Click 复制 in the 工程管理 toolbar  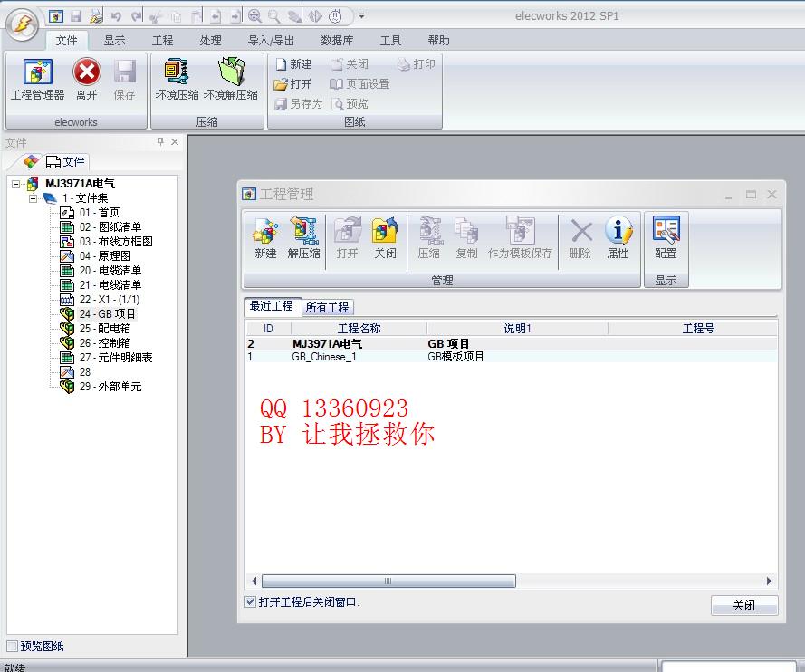point(466,238)
